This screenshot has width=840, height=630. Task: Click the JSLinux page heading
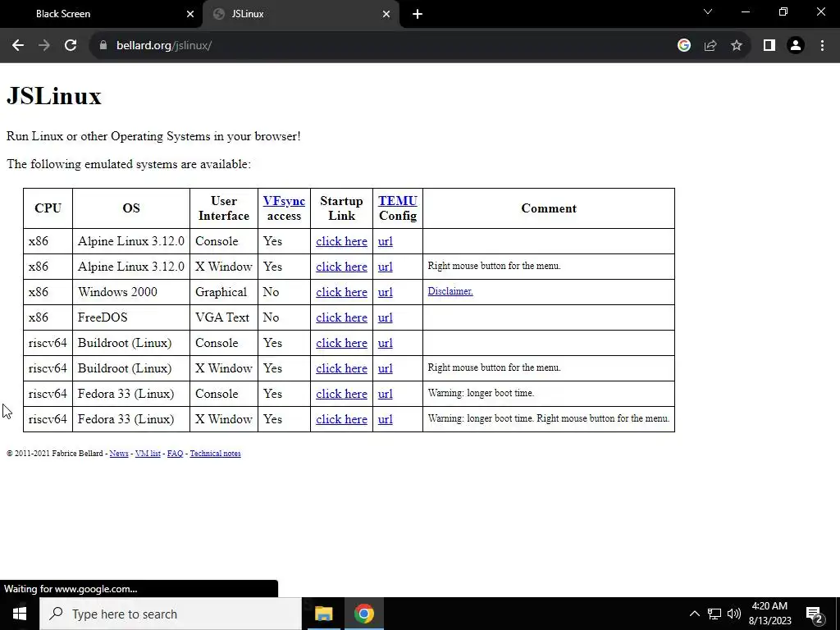pyautogui.click(x=54, y=97)
